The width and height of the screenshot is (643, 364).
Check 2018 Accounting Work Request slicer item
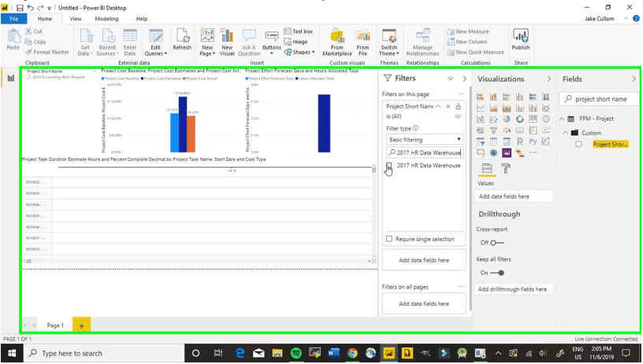point(29,77)
